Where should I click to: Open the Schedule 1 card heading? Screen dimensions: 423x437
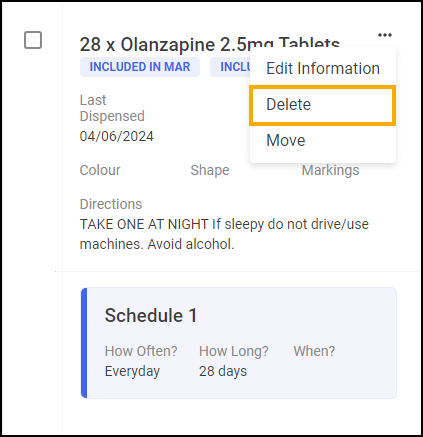pos(151,315)
